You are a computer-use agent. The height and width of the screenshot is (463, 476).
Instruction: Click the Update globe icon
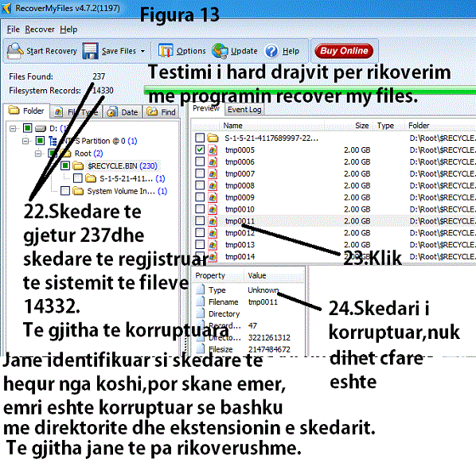coord(220,51)
